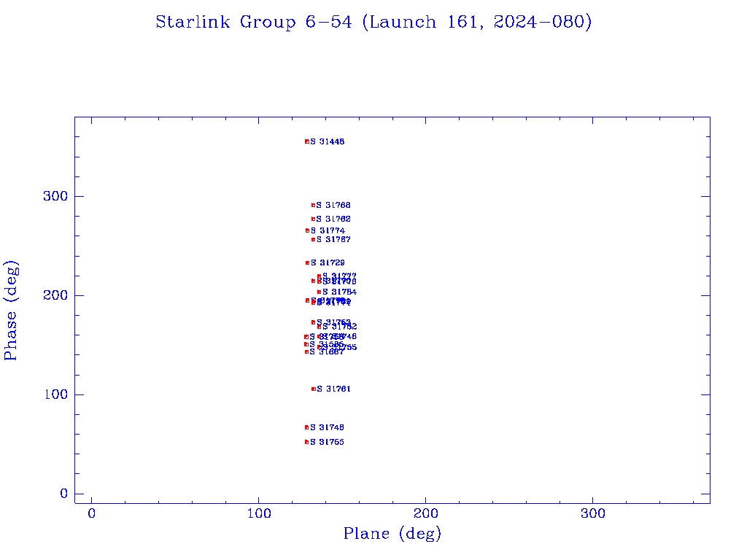The image size is (747, 560).
Task: Click the red data point for S 31761
Action: click(x=313, y=389)
